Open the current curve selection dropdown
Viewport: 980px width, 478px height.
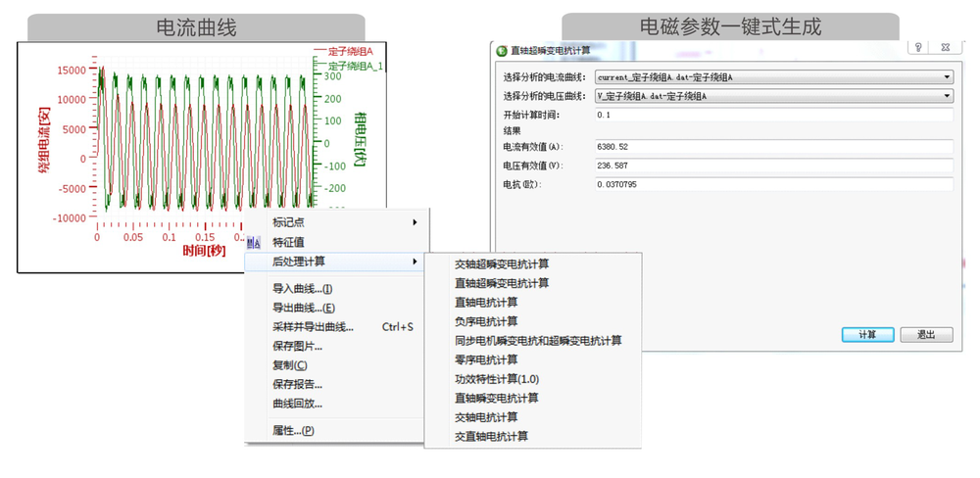pyautogui.click(x=774, y=76)
